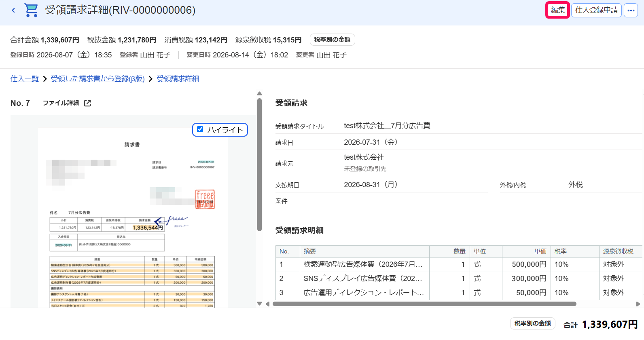Click the 受領請求詳細 breadcrumb link
Image resolution: width=644 pixels, height=340 pixels.
coord(178,79)
